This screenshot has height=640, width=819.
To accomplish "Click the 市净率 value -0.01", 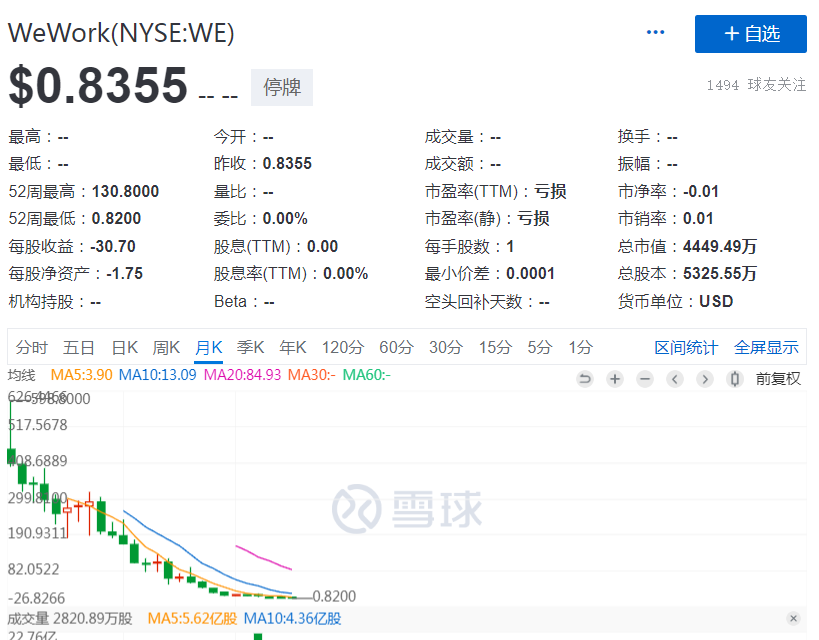I will click(x=701, y=192).
